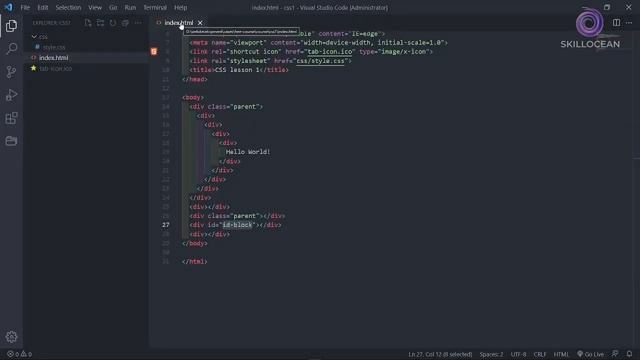This screenshot has width=640, height=360.
Task: Restore down the window
Action: coord(607,7)
